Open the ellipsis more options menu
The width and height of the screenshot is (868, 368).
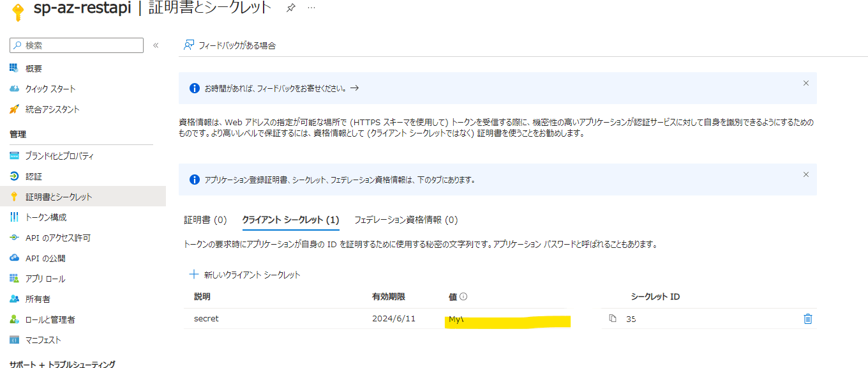click(311, 8)
